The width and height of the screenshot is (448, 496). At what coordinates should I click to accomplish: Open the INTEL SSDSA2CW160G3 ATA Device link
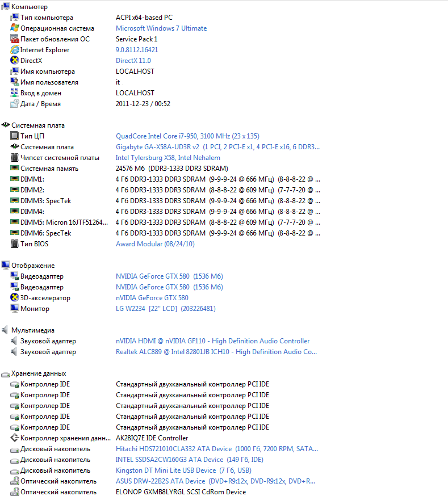190,460
